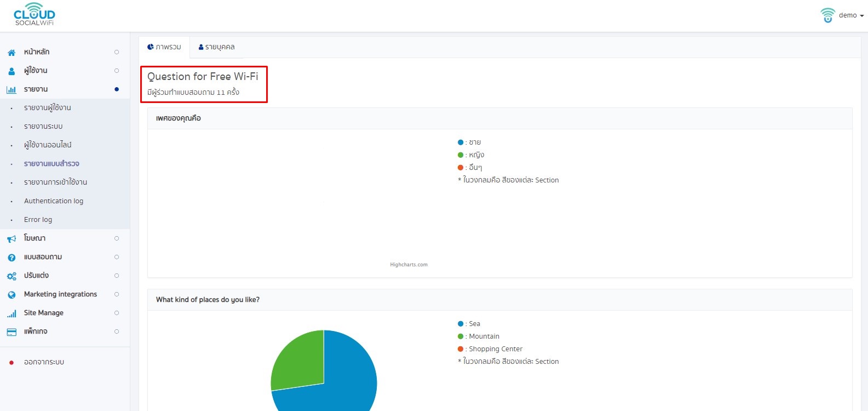868x411 pixels.
Task: Click the gears icon beside ปรับแต่ง
Action: coord(12,276)
